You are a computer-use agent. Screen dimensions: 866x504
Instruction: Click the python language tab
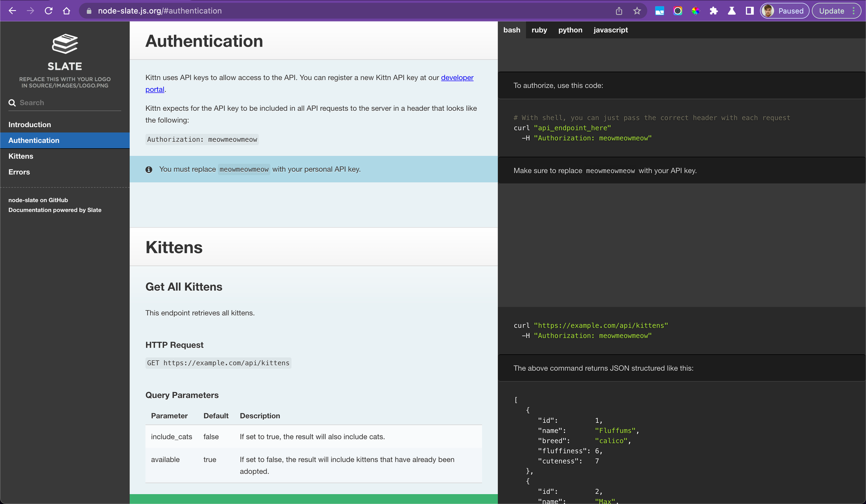569,30
